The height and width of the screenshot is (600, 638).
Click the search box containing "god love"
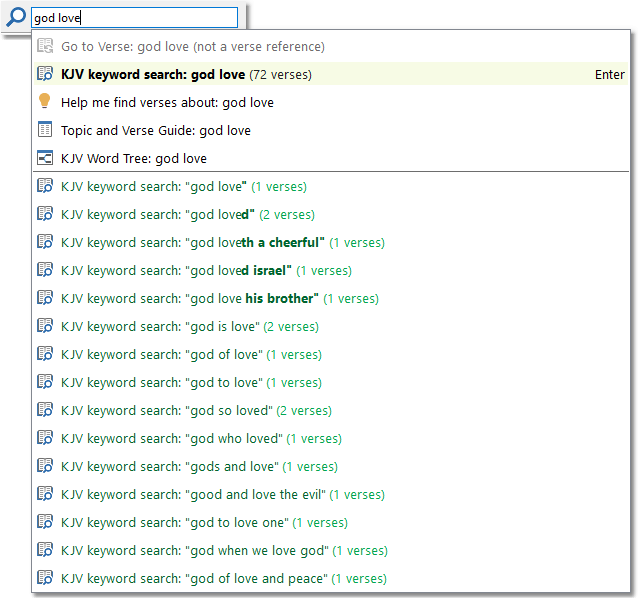pyautogui.click(x=134, y=18)
